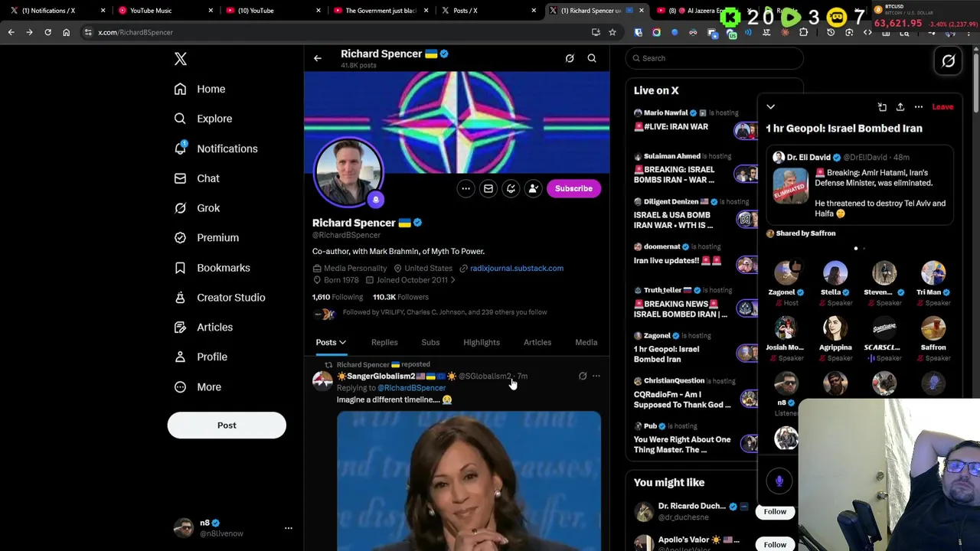
Task: Switch to the Subs tab
Action: click(x=430, y=343)
